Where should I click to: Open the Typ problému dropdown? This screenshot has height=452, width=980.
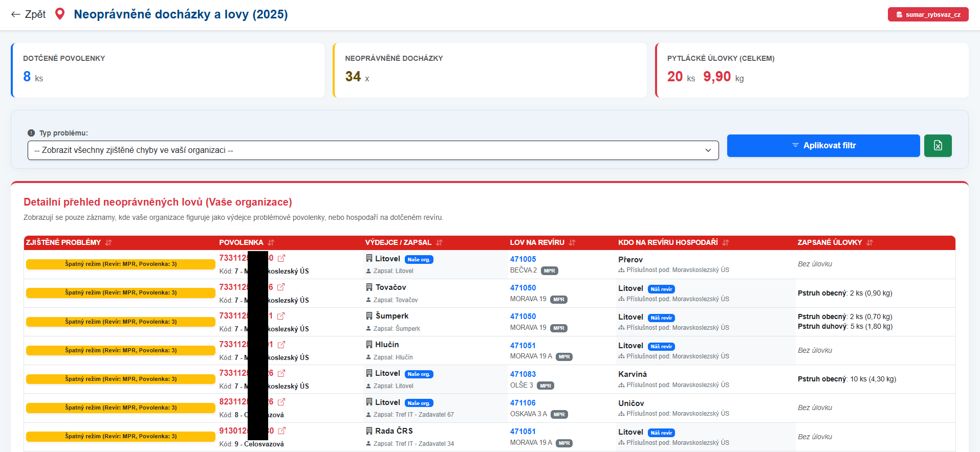(x=373, y=150)
